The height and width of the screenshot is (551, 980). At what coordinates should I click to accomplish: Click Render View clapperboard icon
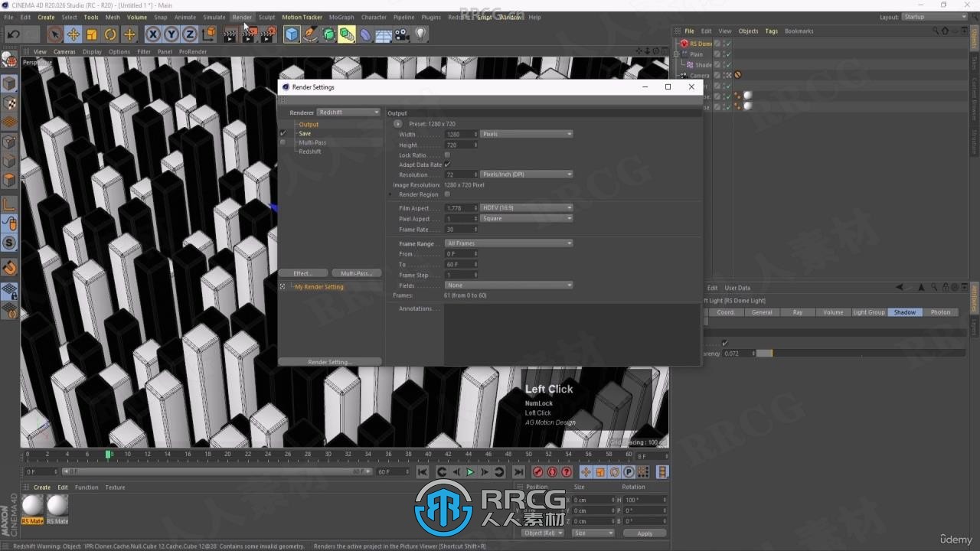230,34
